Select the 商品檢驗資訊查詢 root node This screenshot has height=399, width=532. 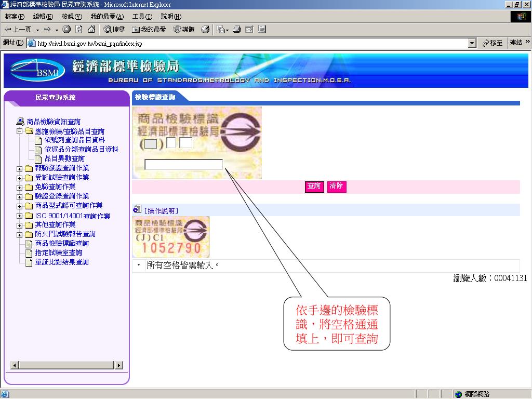[54, 122]
